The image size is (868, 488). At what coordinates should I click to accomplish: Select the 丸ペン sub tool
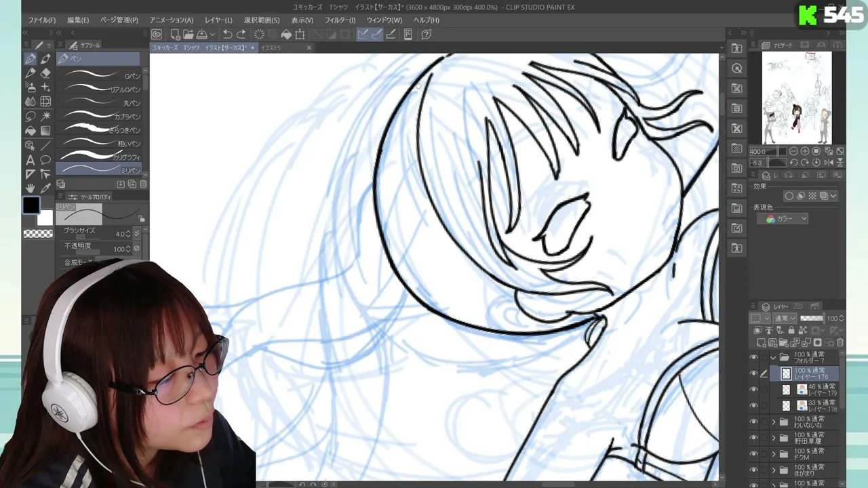99,102
